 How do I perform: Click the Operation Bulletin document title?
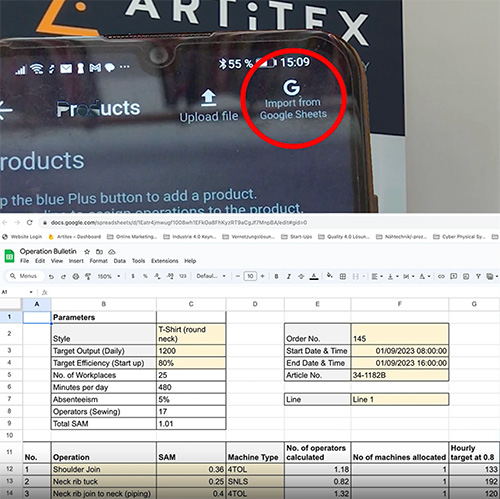click(x=48, y=251)
